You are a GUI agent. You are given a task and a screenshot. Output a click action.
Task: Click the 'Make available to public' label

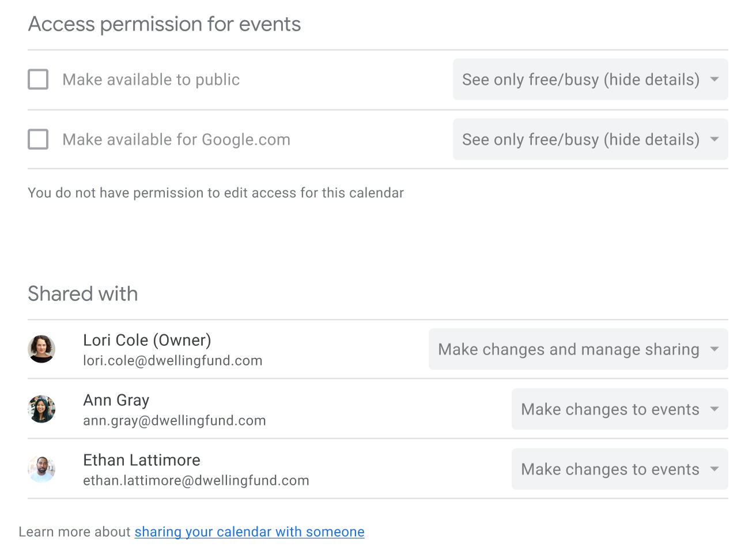coord(151,80)
